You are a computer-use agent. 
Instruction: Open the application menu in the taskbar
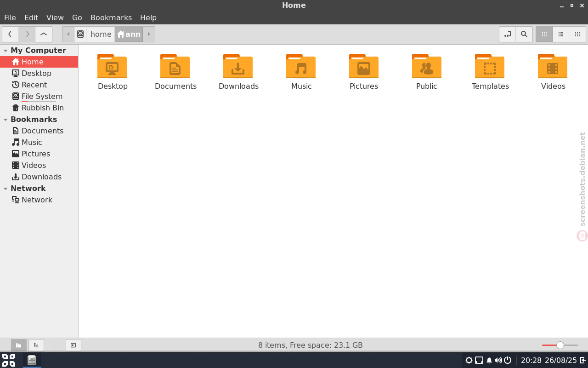pyautogui.click(x=9, y=360)
